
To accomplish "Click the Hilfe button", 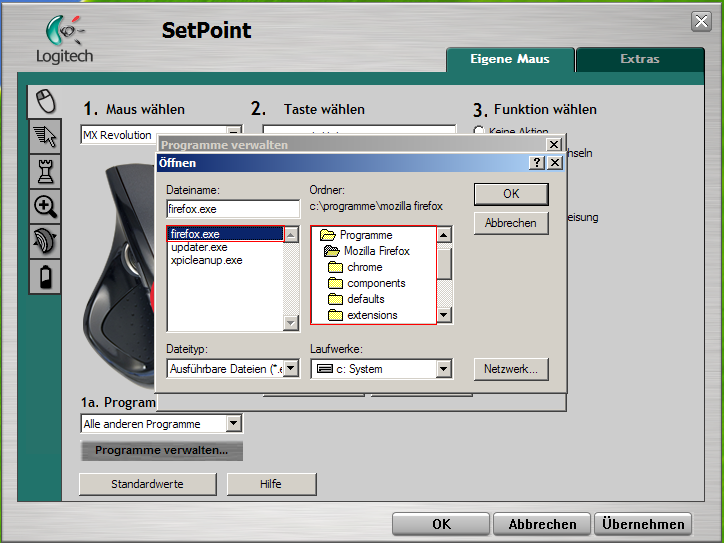I will click(x=272, y=484).
